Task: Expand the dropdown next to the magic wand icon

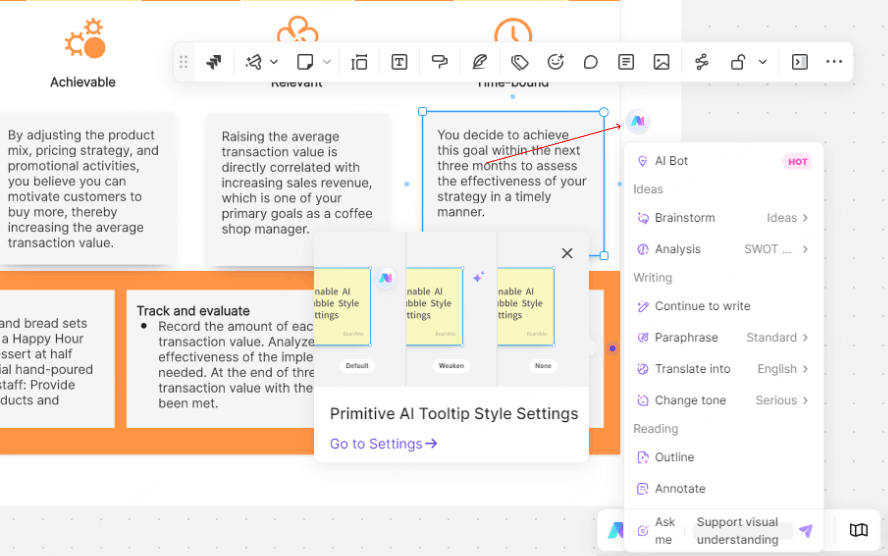Action: 274,62
